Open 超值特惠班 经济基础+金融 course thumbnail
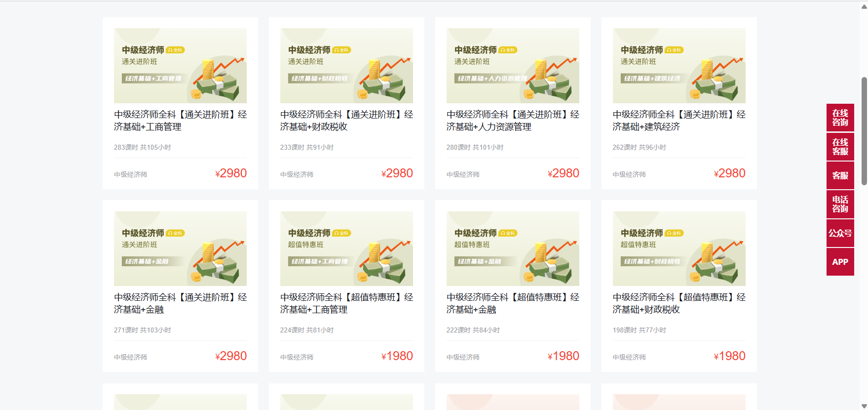This screenshot has height=410, width=868. point(513,248)
